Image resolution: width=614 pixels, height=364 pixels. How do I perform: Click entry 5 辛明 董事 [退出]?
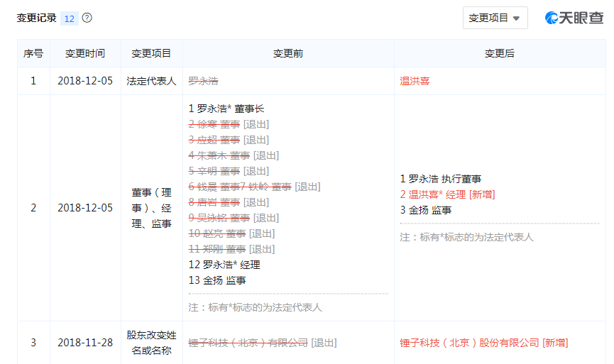[229, 171]
